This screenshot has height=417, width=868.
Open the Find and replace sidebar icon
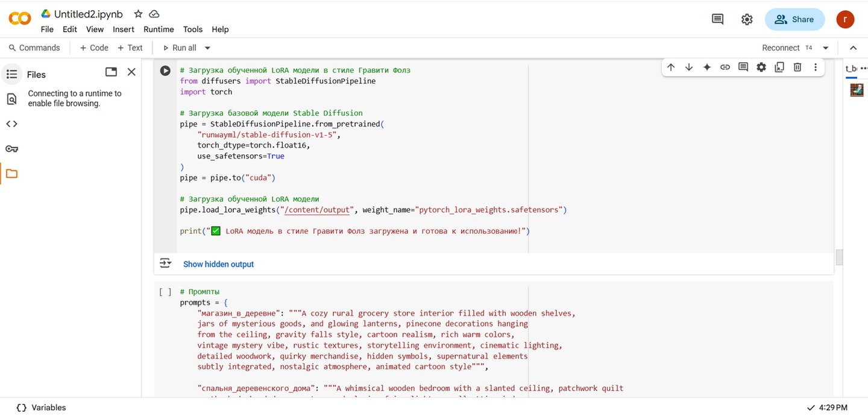(x=11, y=99)
